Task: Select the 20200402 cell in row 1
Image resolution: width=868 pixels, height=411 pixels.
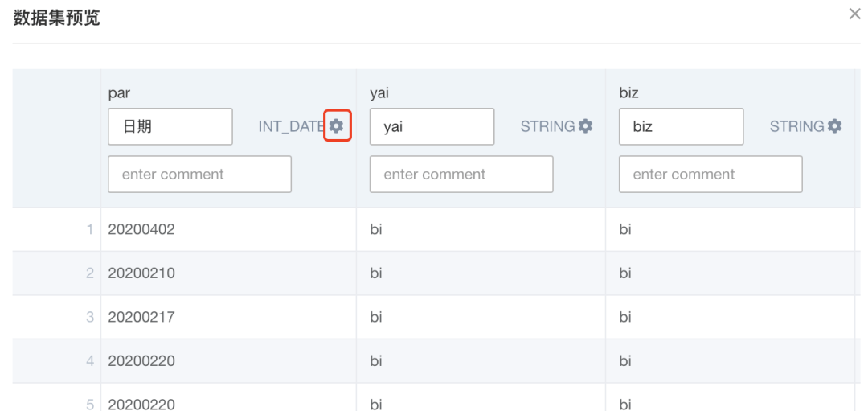Action: click(141, 229)
